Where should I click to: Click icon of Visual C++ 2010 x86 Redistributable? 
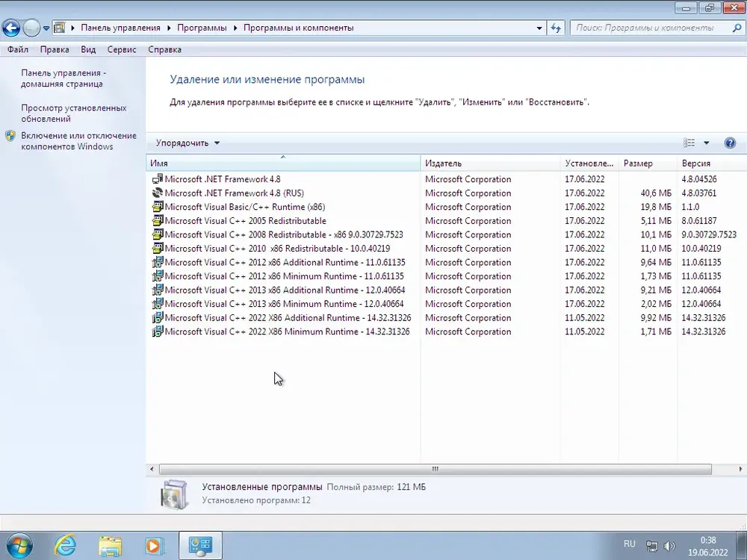(x=157, y=248)
